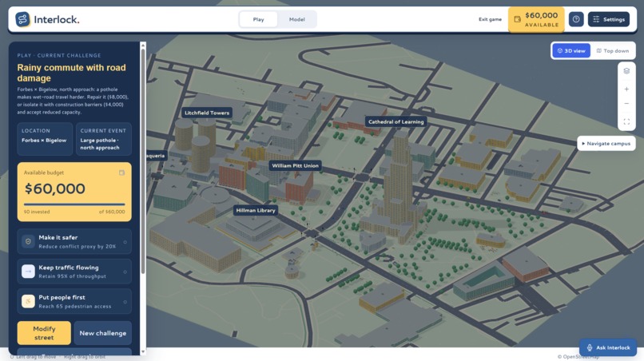Open the Play tab

[x=258, y=19]
